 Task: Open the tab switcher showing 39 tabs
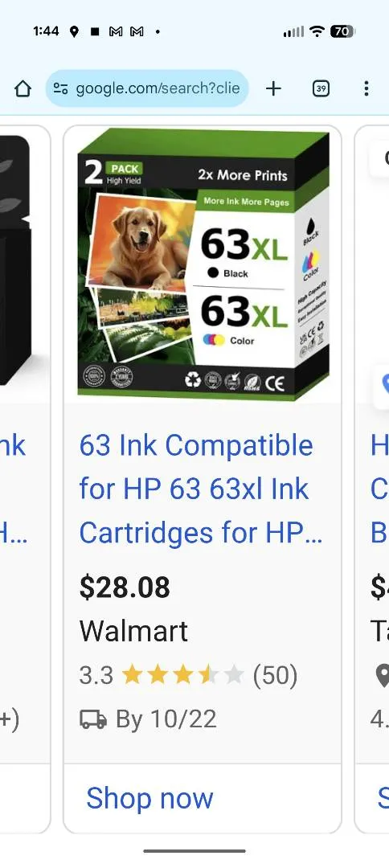[321, 88]
